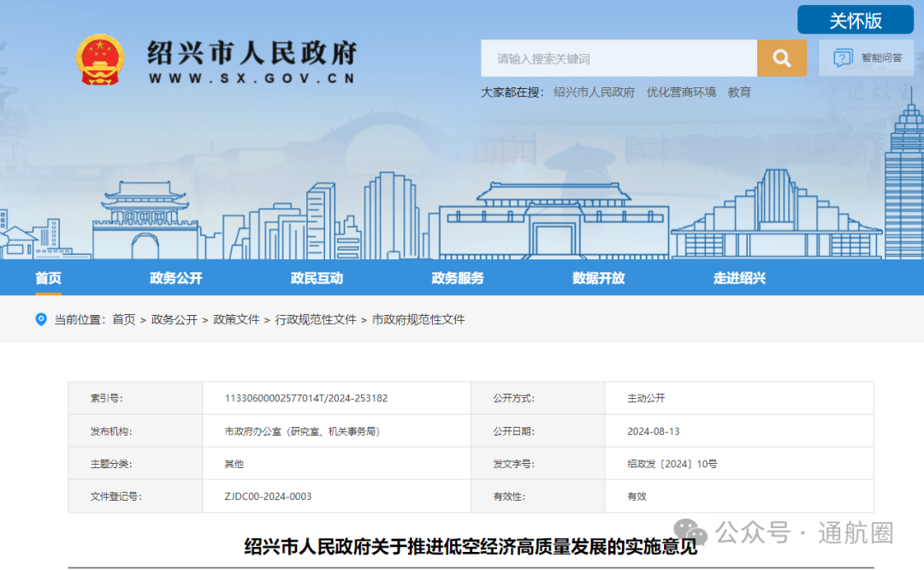Image resolution: width=924 pixels, height=570 pixels.
Task: Click hot search term 绍兴市人民政府
Action: (x=594, y=92)
